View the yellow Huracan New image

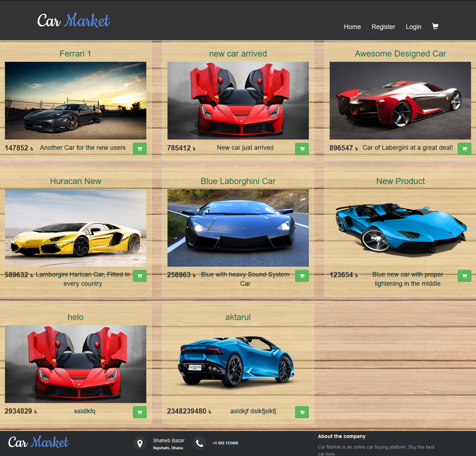76,228
